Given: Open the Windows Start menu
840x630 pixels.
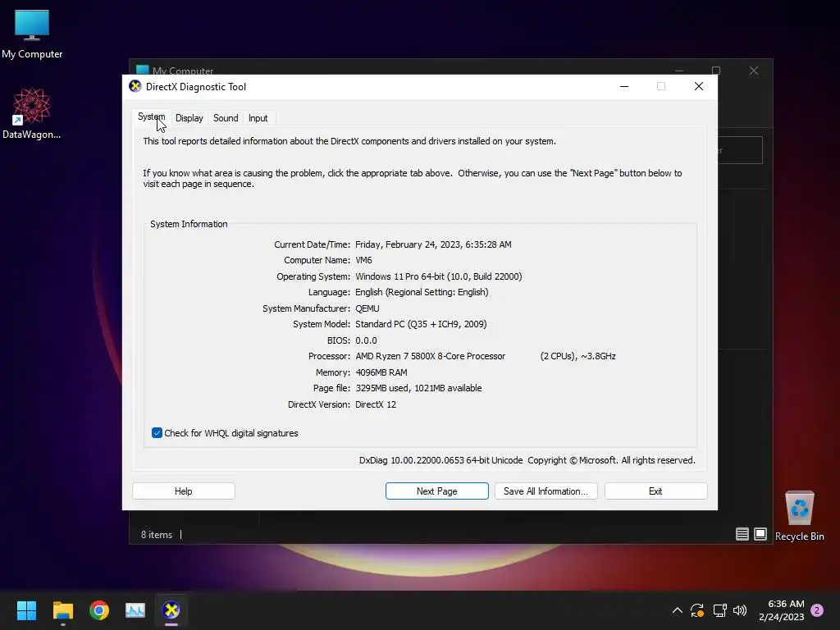Looking at the screenshot, I should click(27, 610).
